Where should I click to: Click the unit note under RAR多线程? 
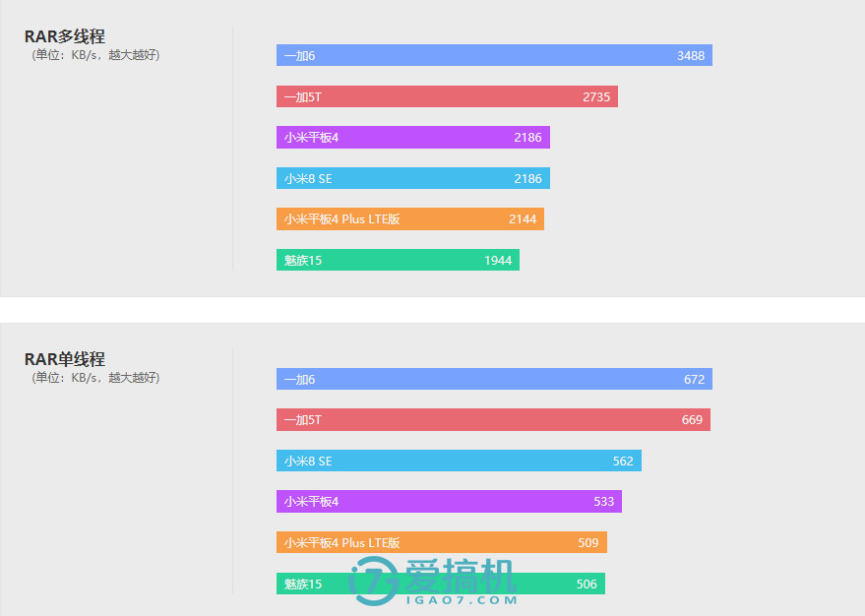coord(95,55)
